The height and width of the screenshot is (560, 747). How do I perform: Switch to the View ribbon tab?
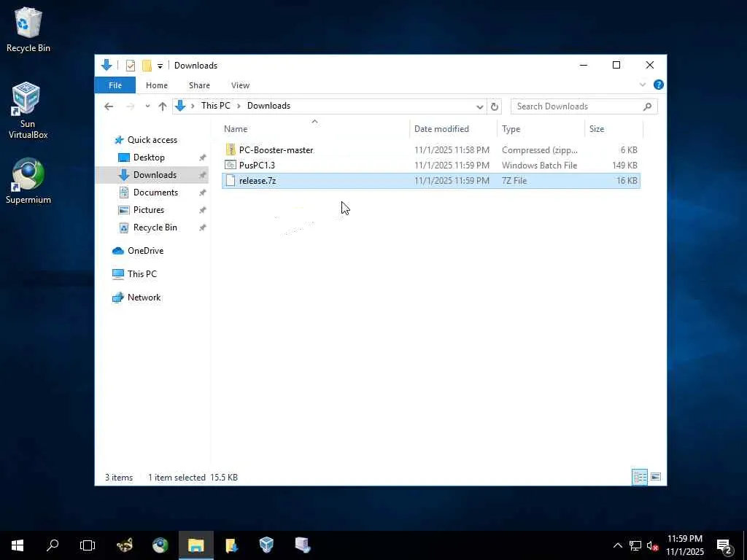coord(240,85)
